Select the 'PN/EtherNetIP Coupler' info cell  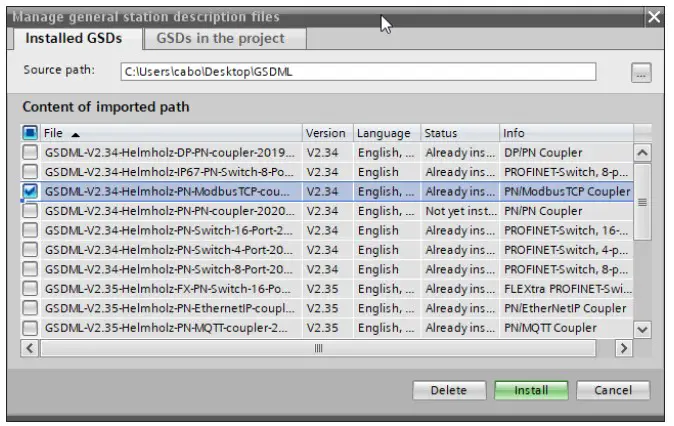[x=566, y=308]
